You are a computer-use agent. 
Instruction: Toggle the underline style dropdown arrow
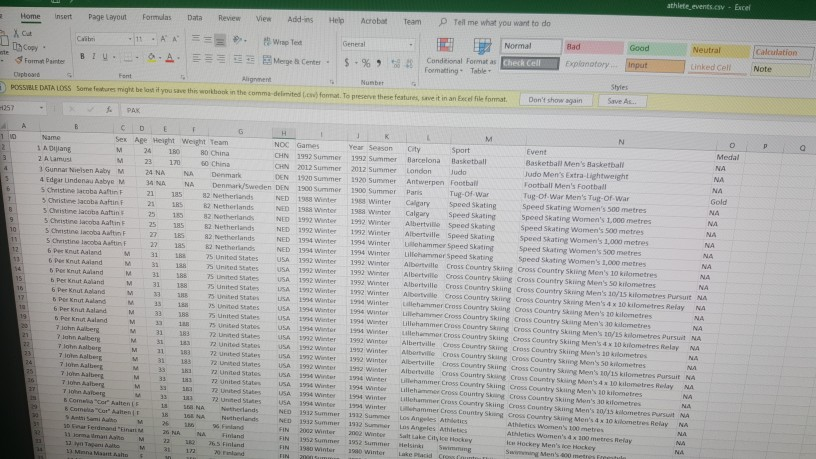coord(114,57)
